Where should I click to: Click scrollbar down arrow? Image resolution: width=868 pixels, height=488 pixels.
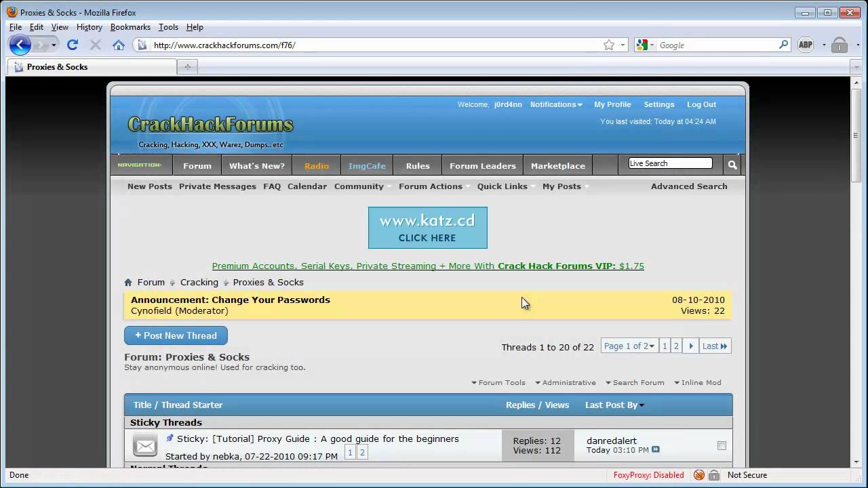[856, 462]
